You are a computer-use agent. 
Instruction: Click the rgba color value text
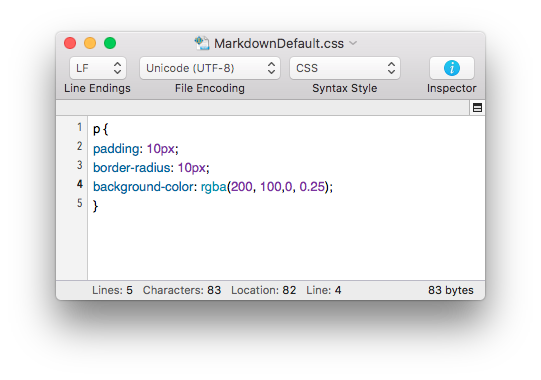click(214, 187)
